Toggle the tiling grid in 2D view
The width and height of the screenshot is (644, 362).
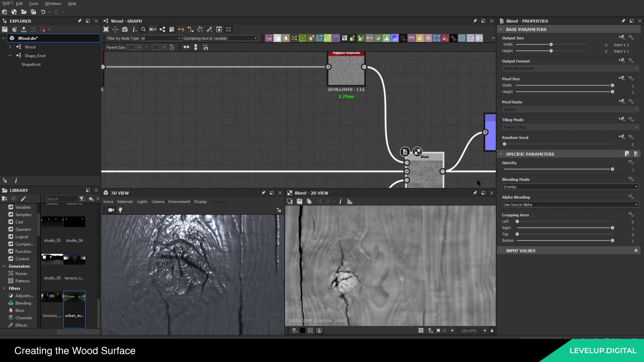421,330
